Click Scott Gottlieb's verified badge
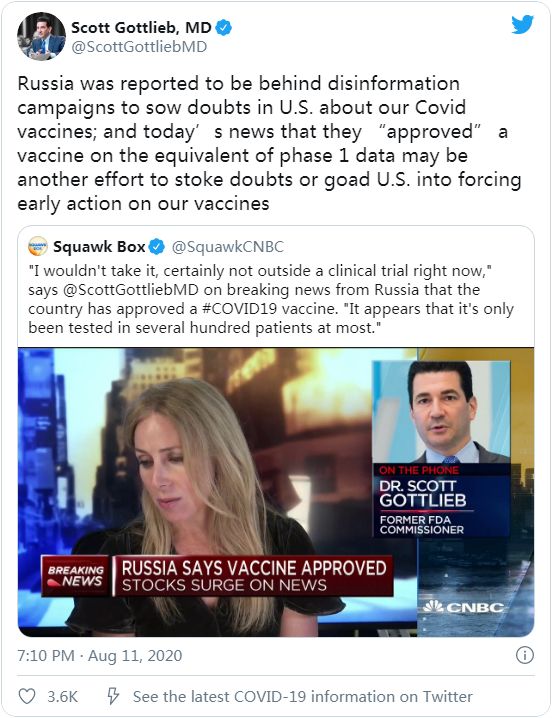 224,28
